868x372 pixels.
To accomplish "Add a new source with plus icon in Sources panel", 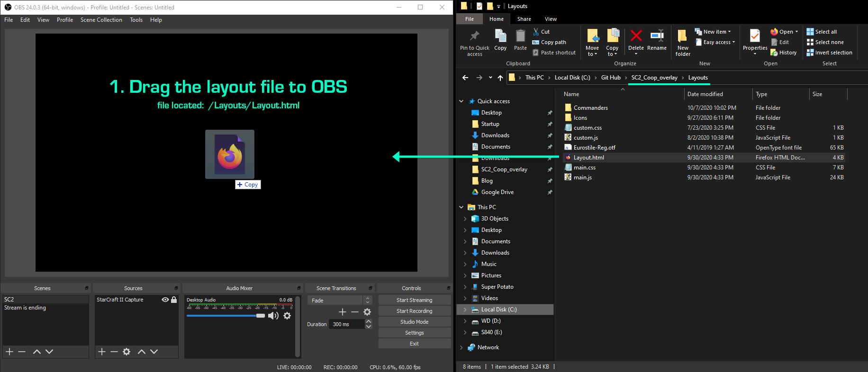I will 102,352.
